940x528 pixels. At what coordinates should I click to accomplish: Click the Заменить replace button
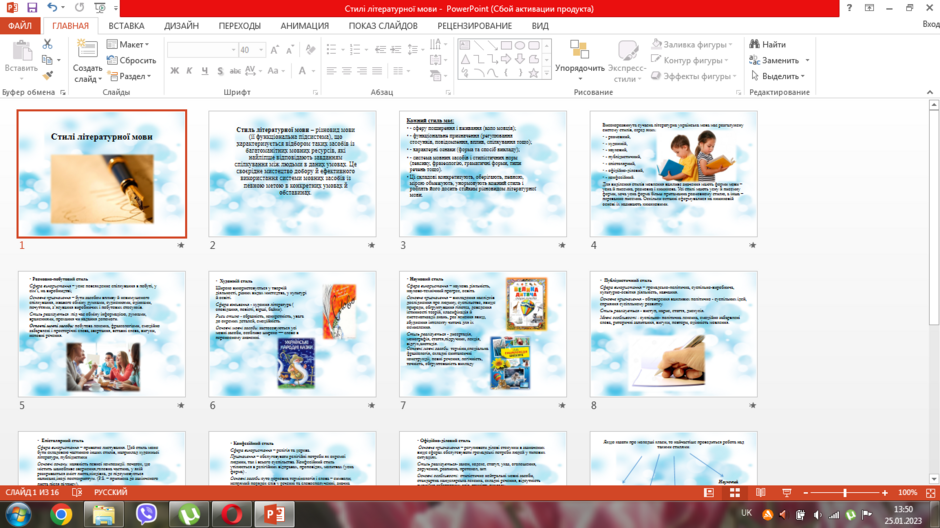(779, 61)
